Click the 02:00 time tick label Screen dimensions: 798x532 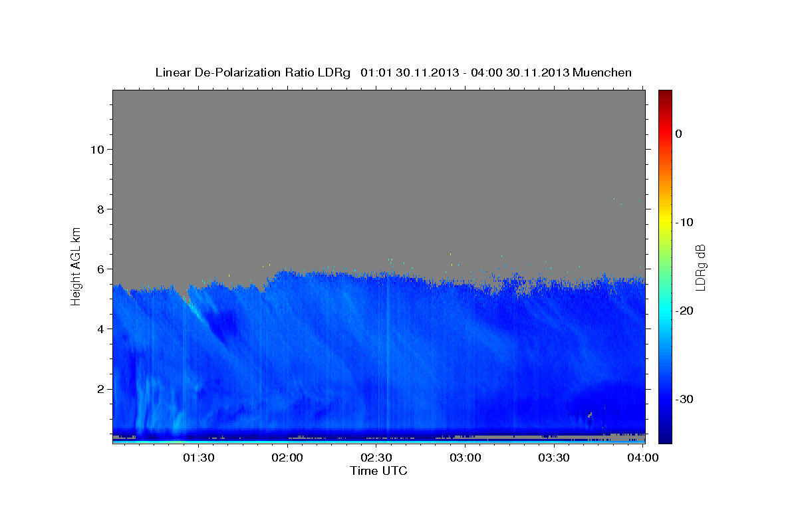(x=288, y=458)
